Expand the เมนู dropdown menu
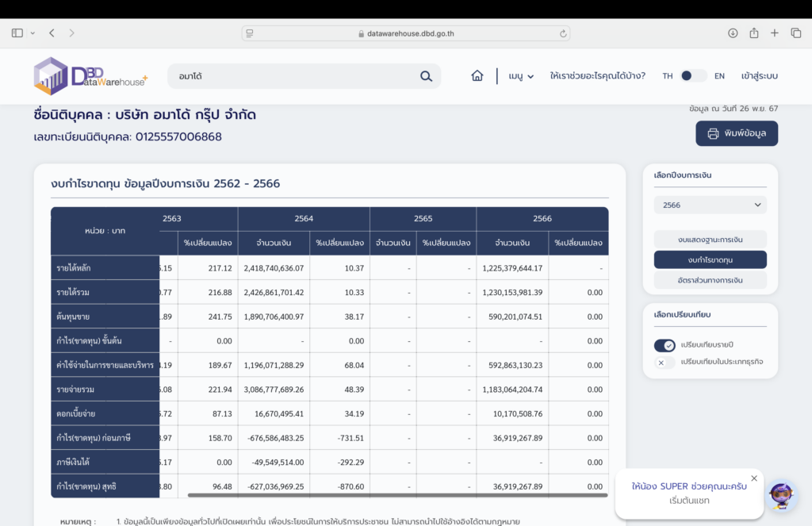Image resolution: width=812 pixels, height=526 pixels. point(521,76)
